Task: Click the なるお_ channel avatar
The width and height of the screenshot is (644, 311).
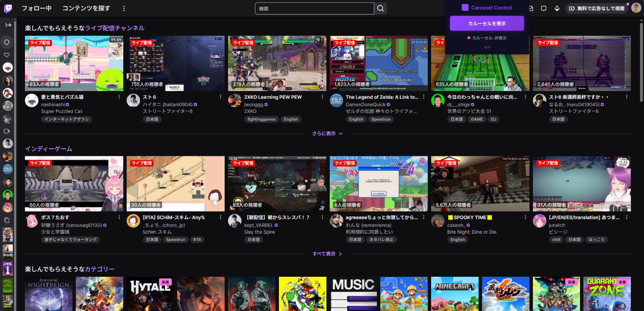Action: pyautogui.click(x=539, y=100)
